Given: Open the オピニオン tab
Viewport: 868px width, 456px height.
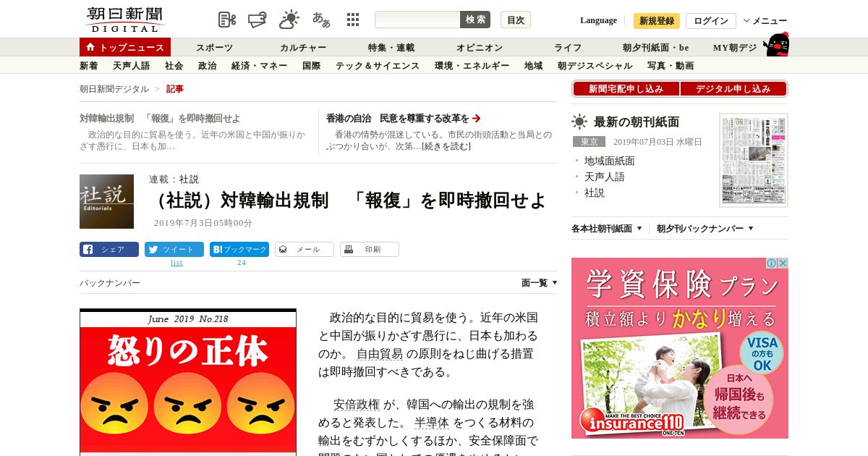Looking at the screenshot, I should (x=480, y=48).
